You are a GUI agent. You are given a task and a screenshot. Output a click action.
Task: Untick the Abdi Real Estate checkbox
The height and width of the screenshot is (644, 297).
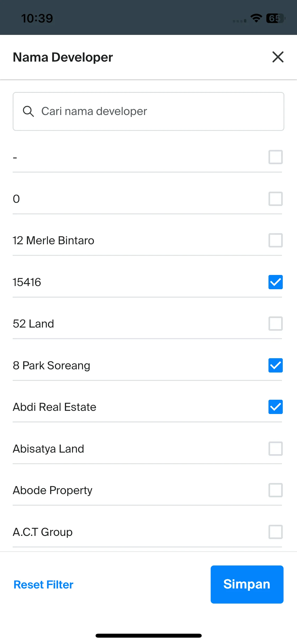(x=275, y=407)
